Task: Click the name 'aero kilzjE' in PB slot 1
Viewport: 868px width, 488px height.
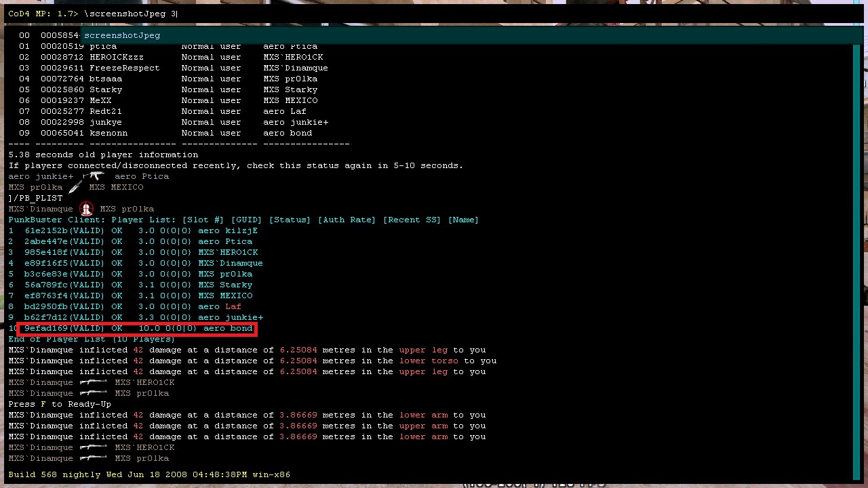Action: point(228,230)
